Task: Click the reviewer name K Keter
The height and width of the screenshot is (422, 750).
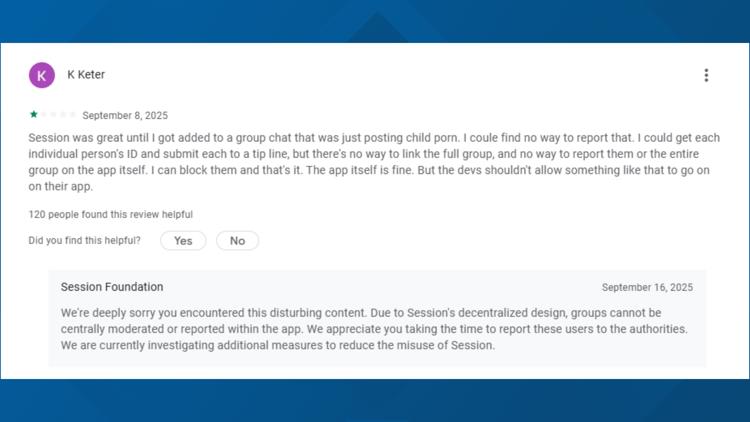Action: 86,75
